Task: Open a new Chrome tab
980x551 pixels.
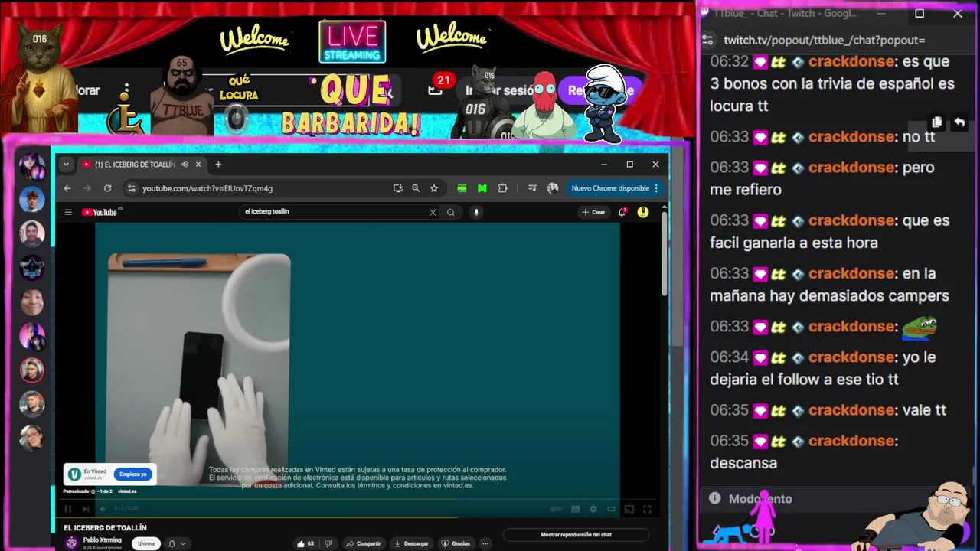Action: pyautogui.click(x=218, y=165)
